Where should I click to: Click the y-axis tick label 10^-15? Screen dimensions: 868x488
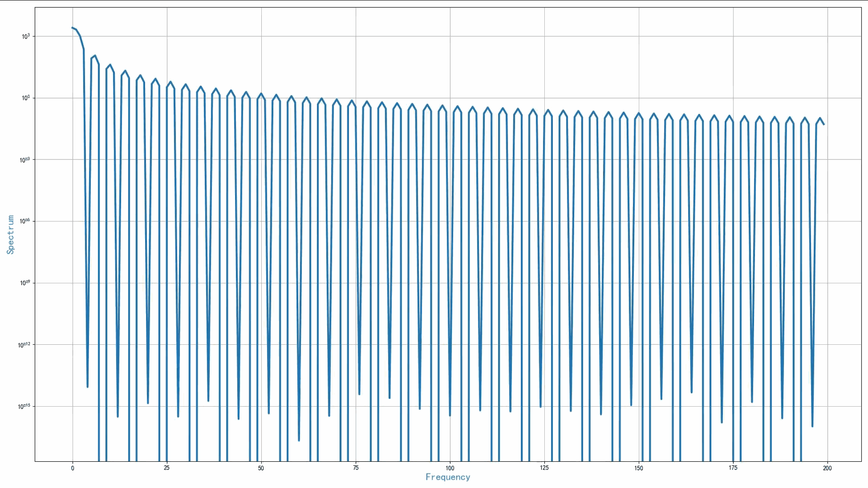pyautogui.click(x=24, y=407)
